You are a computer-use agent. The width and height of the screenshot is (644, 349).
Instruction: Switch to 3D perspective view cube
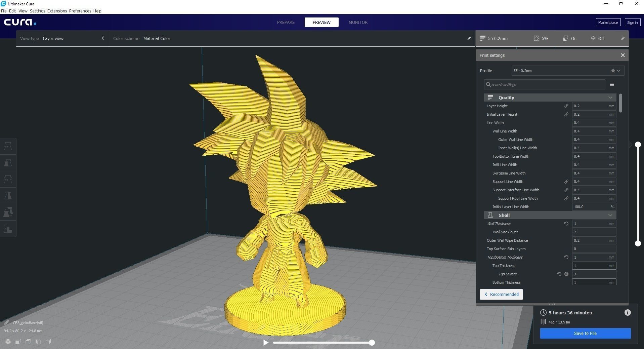[8, 342]
